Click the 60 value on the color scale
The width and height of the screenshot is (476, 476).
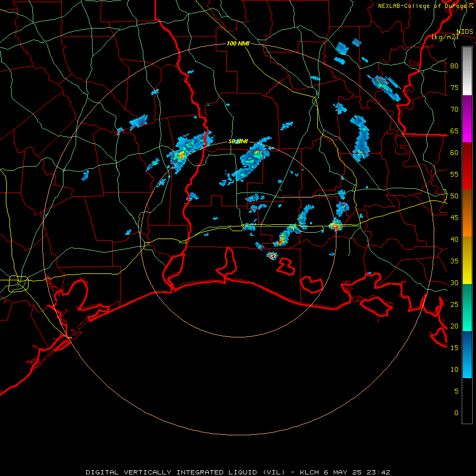tap(454, 153)
